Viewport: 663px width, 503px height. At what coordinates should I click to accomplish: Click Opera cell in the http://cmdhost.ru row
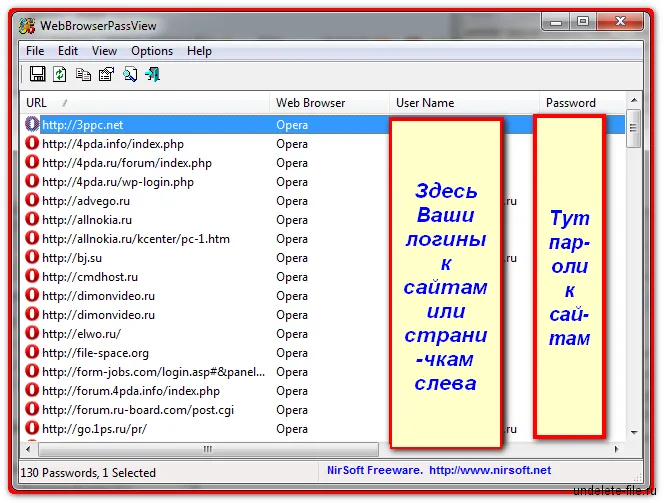click(x=292, y=277)
